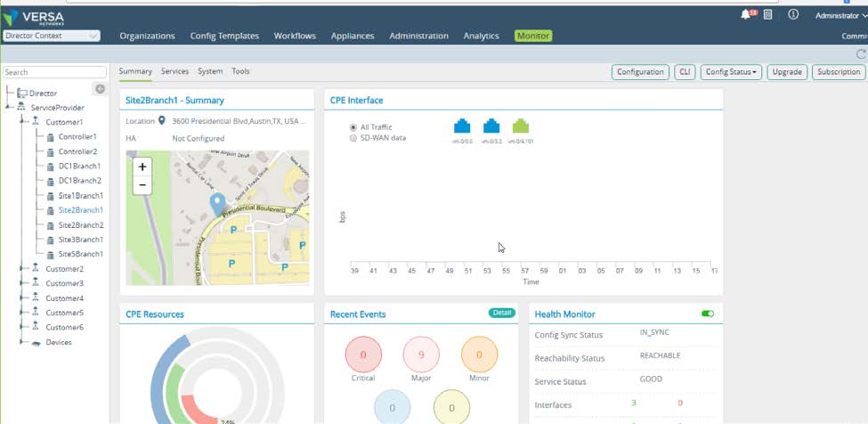Select the second blue CPE interface port icon
868x424 pixels.
coord(491,126)
